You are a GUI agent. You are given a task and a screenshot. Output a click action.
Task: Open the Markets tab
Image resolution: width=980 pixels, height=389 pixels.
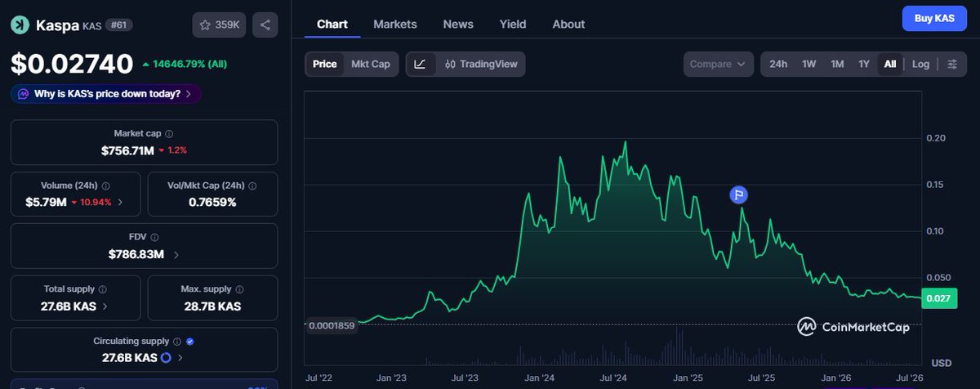tap(395, 24)
